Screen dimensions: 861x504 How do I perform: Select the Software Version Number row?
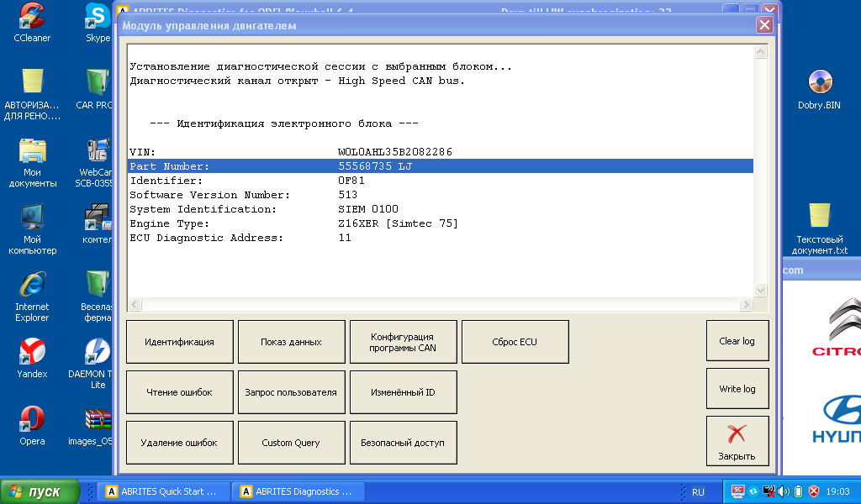pos(441,195)
